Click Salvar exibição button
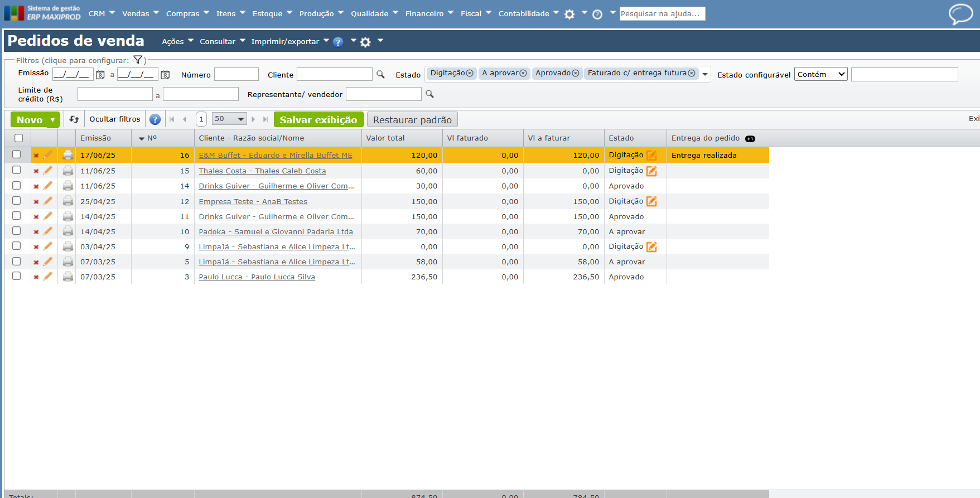 [x=318, y=119]
